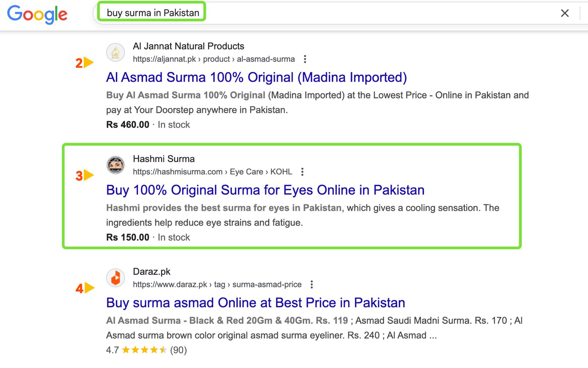Open the three-dot menu for aljannat.pk result
The height and width of the screenshot is (368, 588).
click(305, 59)
